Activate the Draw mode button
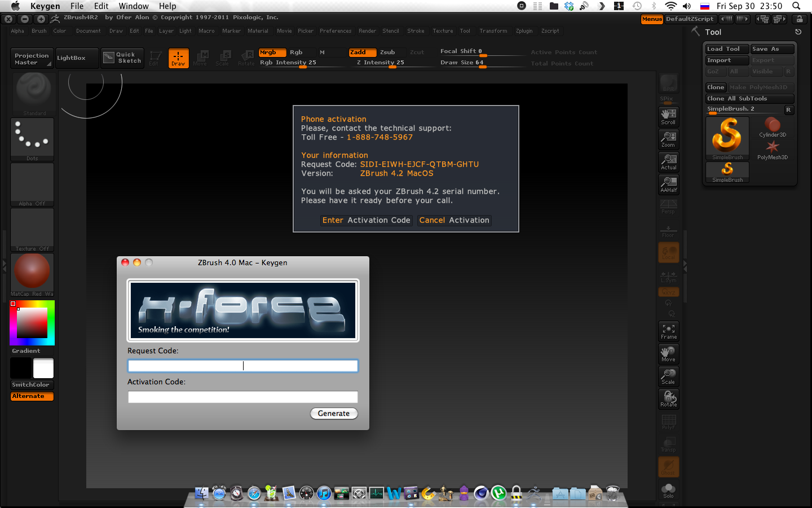 tap(178, 58)
